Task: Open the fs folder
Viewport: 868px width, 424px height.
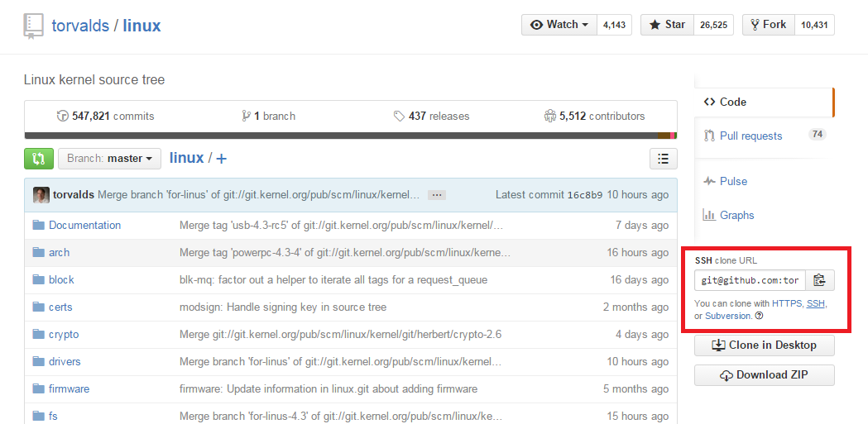Action: (53, 417)
